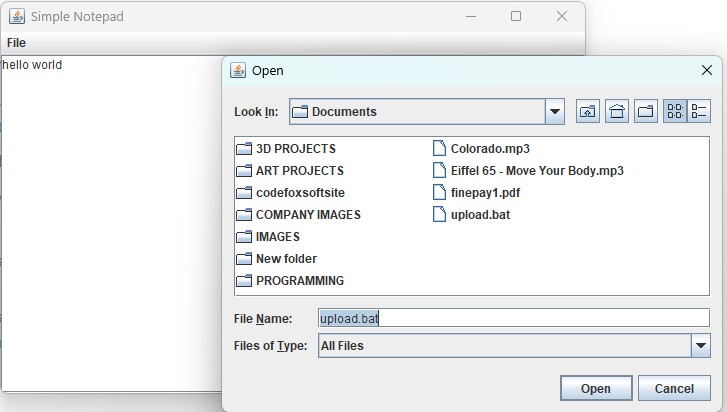Viewport: 727px width, 412px height.
Task: Select the IMAGES folder icon
Action: tap(244, 237)
